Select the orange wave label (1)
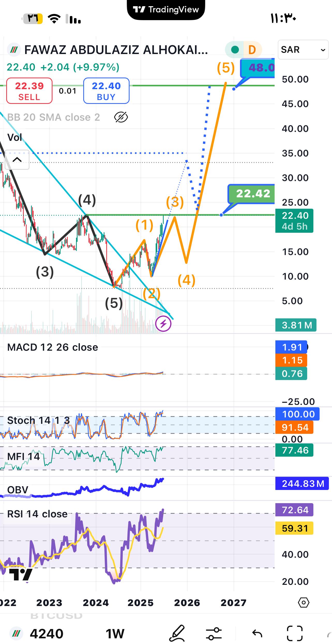Screen dimensions: 332x644 click(145, 225)
